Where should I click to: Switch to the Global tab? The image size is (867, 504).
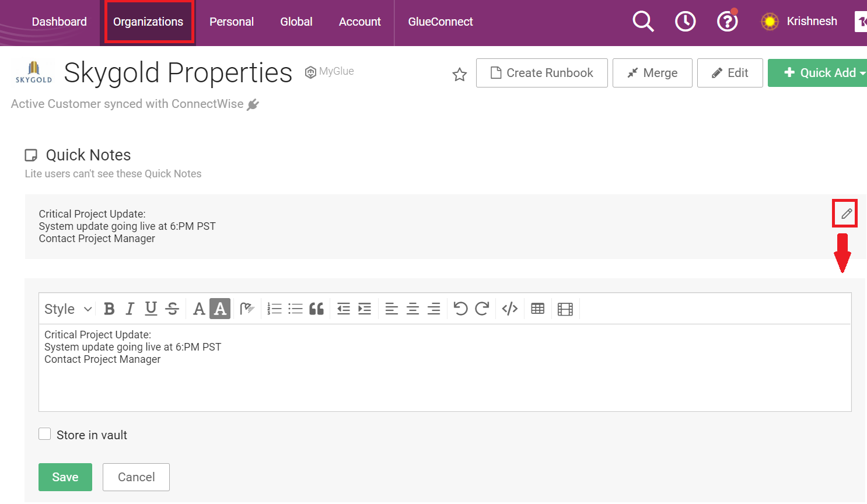pyautogui.click(x=296, y=22)
